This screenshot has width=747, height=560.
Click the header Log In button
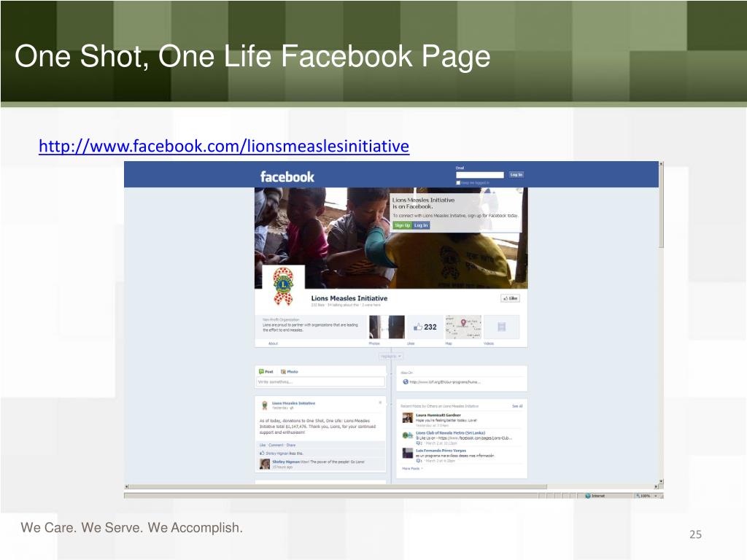click(516, 175)
